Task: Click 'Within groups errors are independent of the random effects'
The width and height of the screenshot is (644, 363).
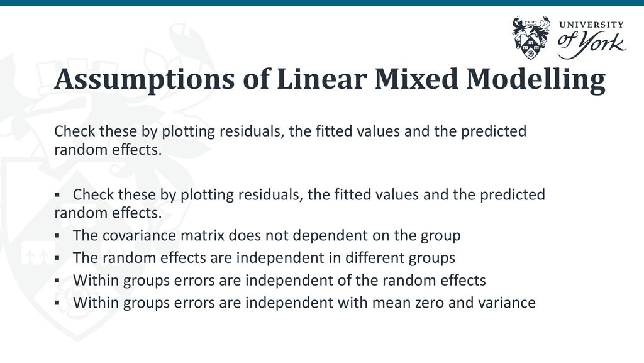Action: pyautogui.click(x=279, y=281)
